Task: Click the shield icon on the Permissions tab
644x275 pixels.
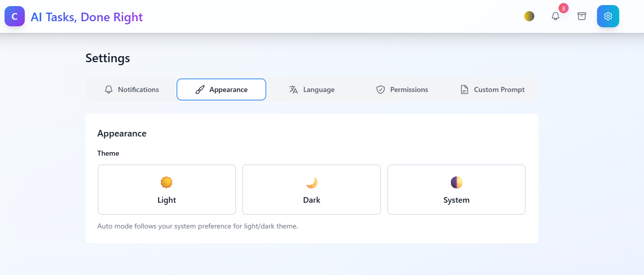Action: pos(381,89)
